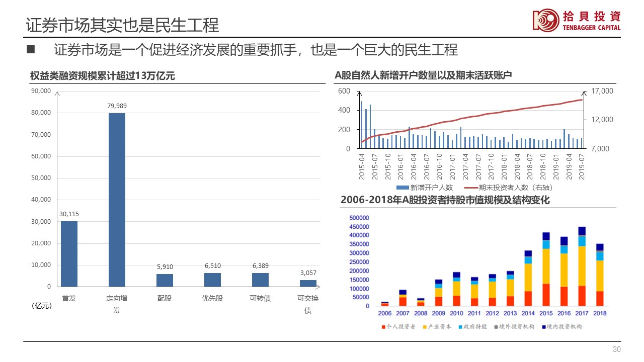The width and height of the screenshot is (644, 362).
Task: Click the light blue 政府持股 legend swatch
Action: (x=461, y=327)
